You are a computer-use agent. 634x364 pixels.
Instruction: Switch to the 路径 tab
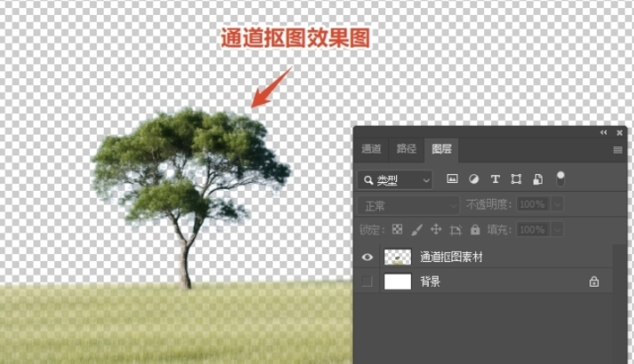point(406,149)
